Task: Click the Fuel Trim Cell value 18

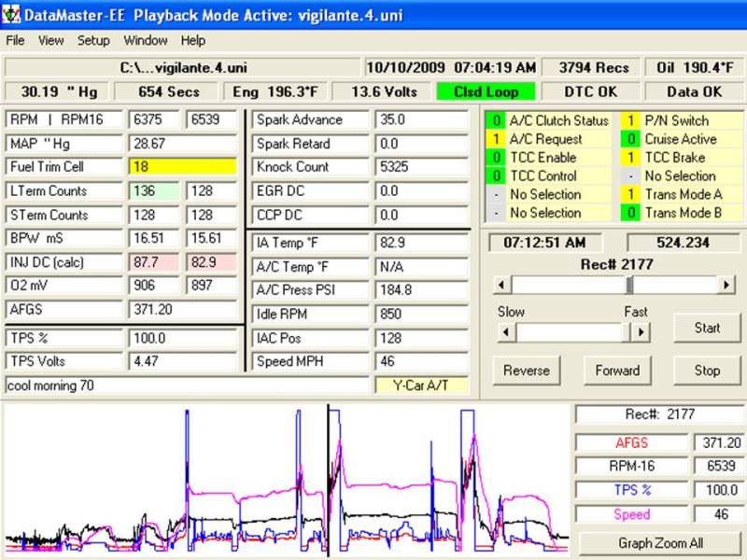Action: tap(182, 167)
